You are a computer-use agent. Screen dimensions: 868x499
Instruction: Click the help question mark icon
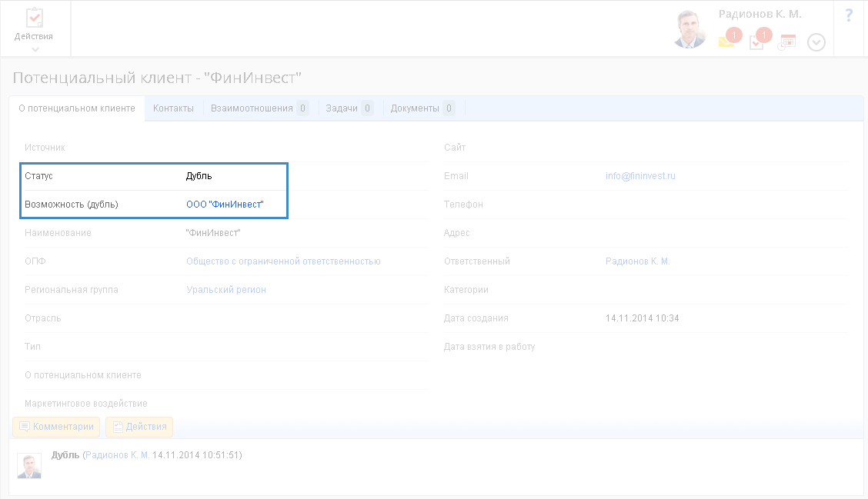coord(849,15)
